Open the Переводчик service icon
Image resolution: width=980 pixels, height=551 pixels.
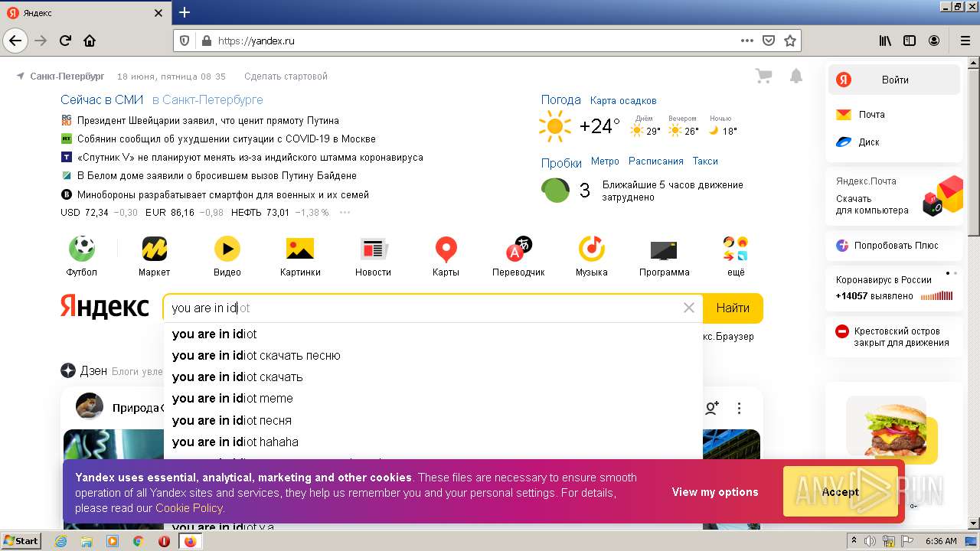[x=518, y=249]
